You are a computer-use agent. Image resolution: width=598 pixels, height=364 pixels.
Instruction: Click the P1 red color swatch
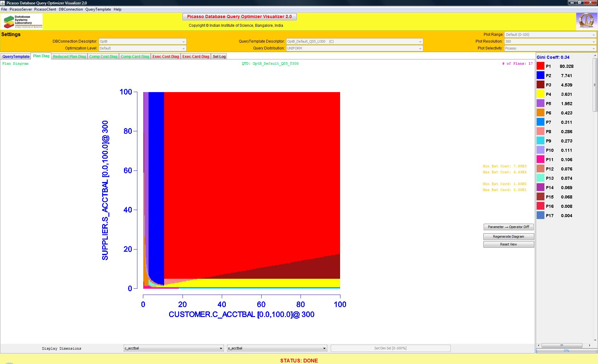[540, 66]
